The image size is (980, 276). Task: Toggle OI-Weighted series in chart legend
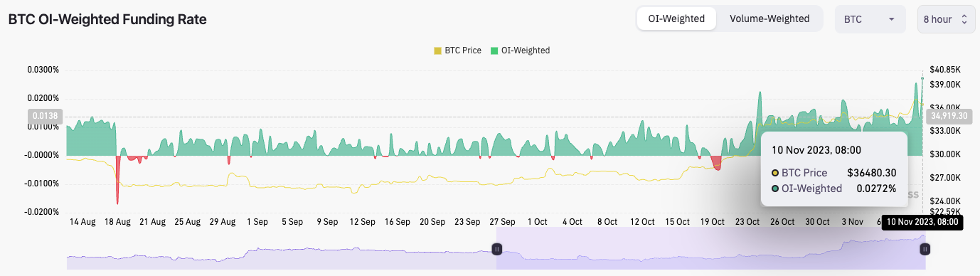point(520,51)
